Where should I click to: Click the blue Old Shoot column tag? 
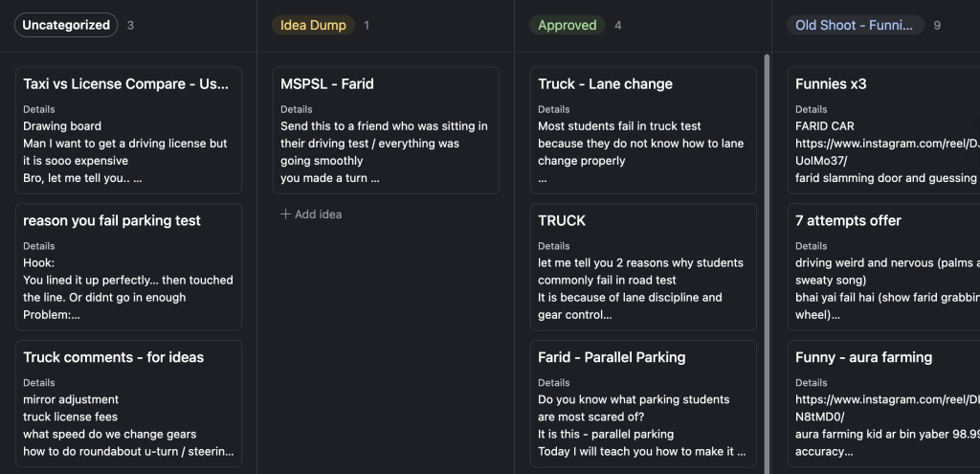point(854,25)
